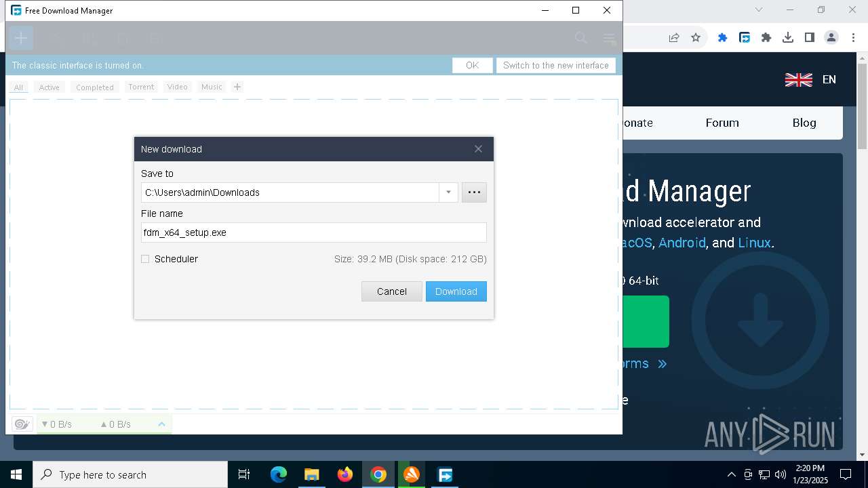Click the network icon in system tray
The height and width of the screenshot is (488, 868).
pos(764,474)
